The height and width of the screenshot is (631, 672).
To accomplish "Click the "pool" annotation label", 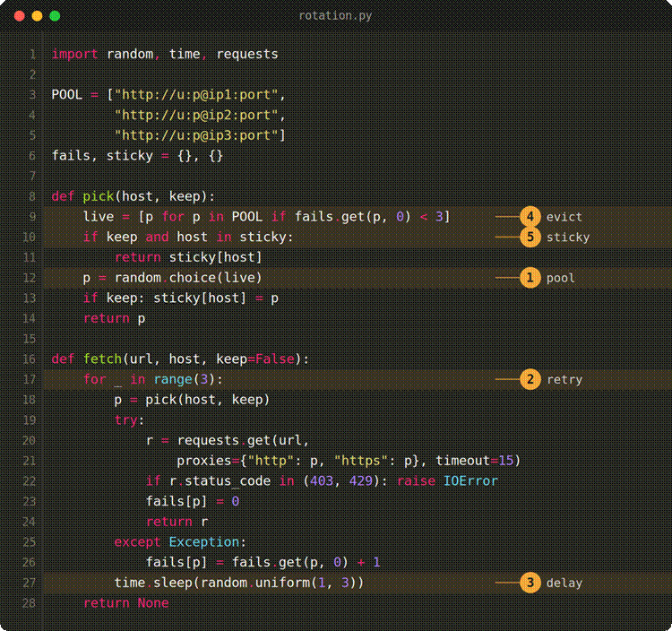I will [x=560, y=278].
